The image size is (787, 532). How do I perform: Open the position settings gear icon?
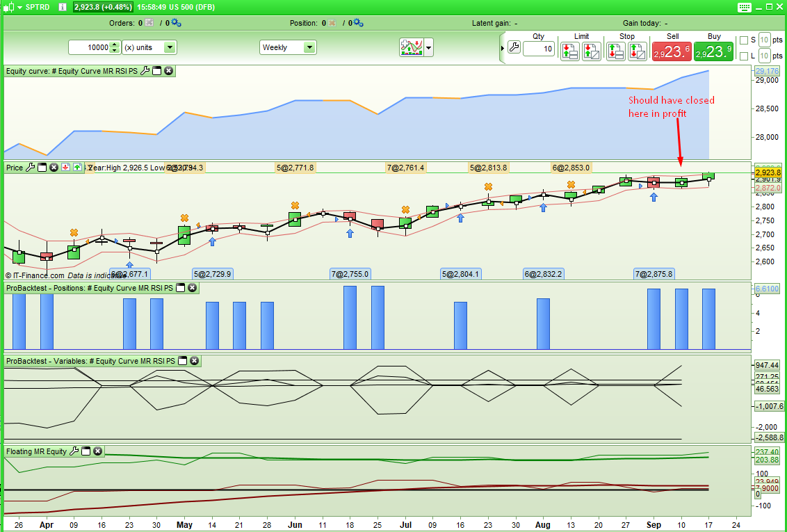359,23
